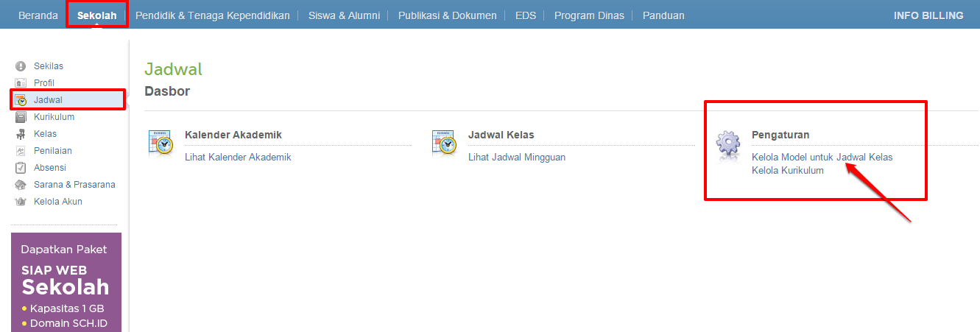Select Profil in the sidebar
980x332 pixels.
point(44,83)
